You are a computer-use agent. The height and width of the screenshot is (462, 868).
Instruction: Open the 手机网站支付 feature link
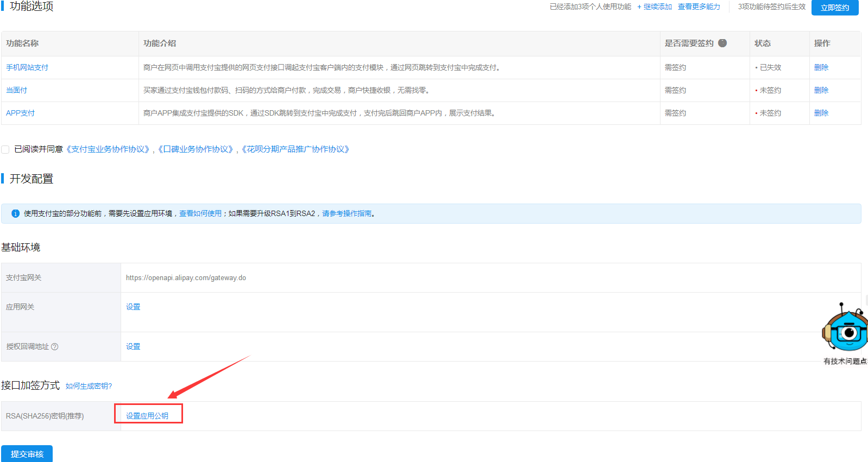click(27, 67)
